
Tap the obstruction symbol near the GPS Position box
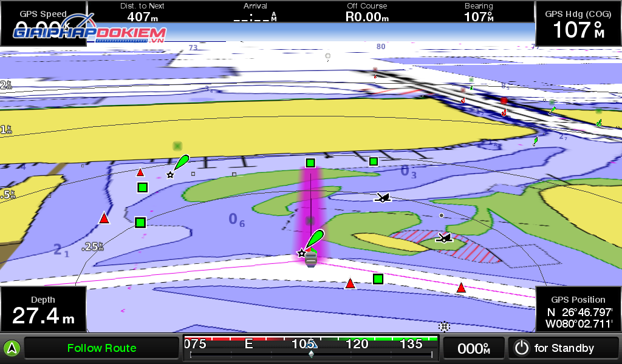pyautogui.click(x=444, y=326)
